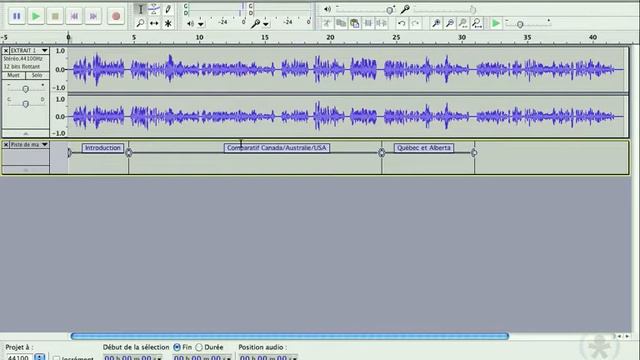
Task: Adjust the EXTRAIT 1 gain slider
Action: [25, 88]
